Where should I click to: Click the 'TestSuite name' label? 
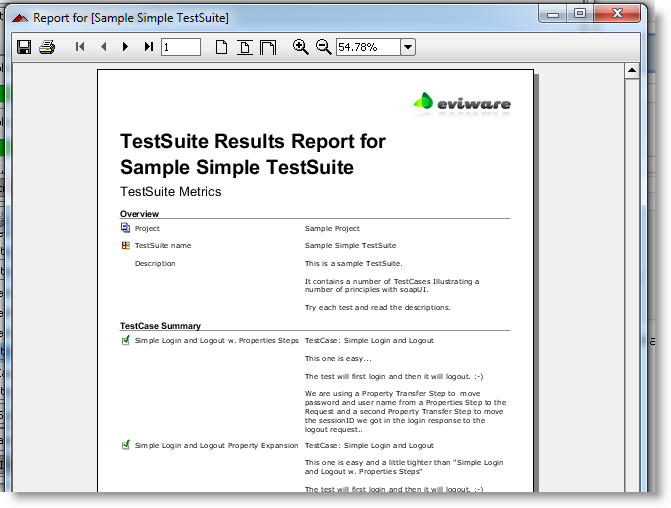pos(163,245)
